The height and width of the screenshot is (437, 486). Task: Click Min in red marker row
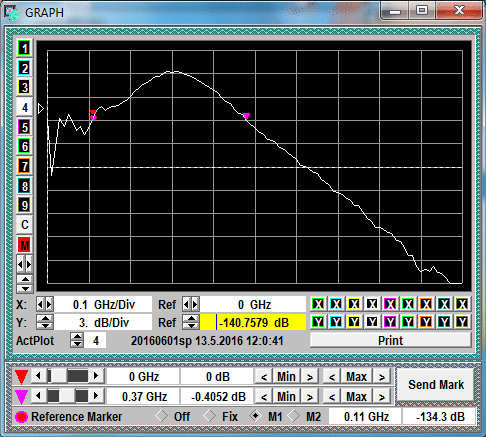286,377
